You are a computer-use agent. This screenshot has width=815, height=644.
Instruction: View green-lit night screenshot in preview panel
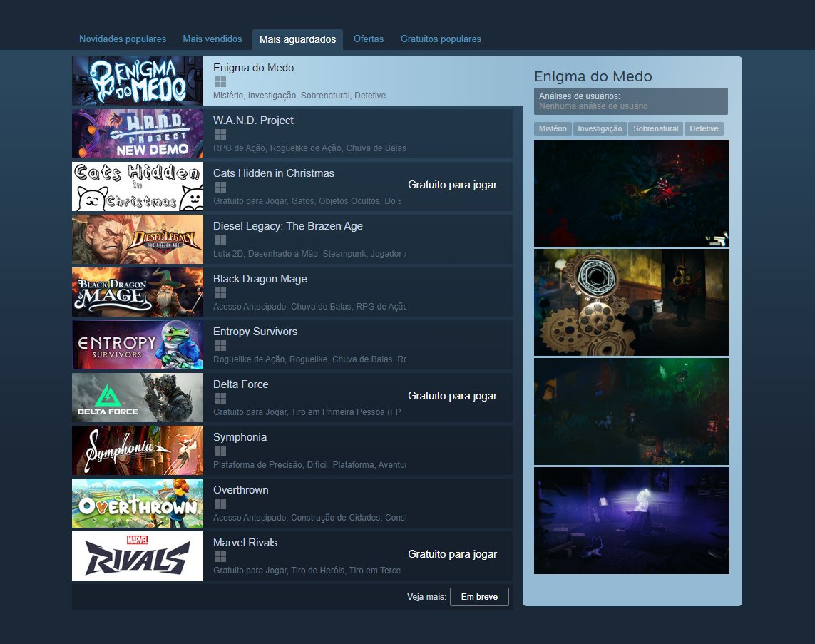[632, 412]
